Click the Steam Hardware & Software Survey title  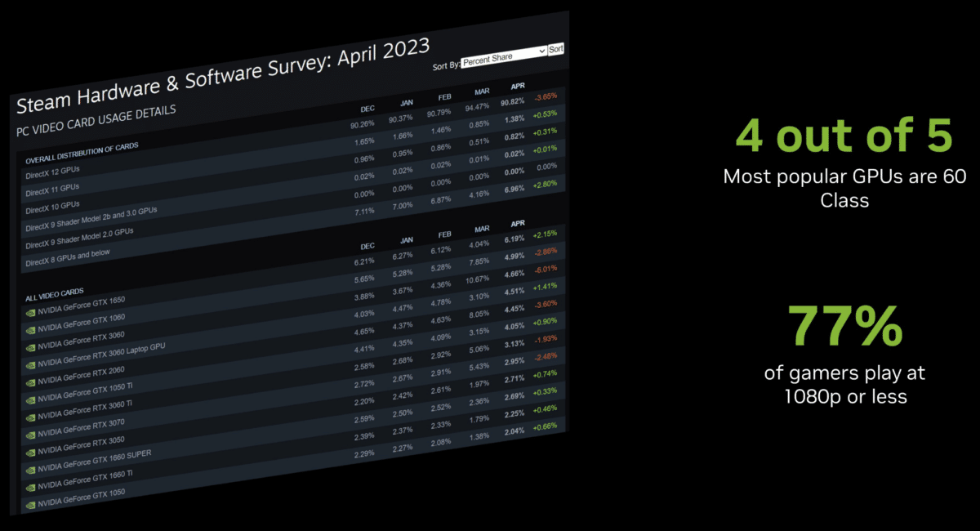point(223,76)
